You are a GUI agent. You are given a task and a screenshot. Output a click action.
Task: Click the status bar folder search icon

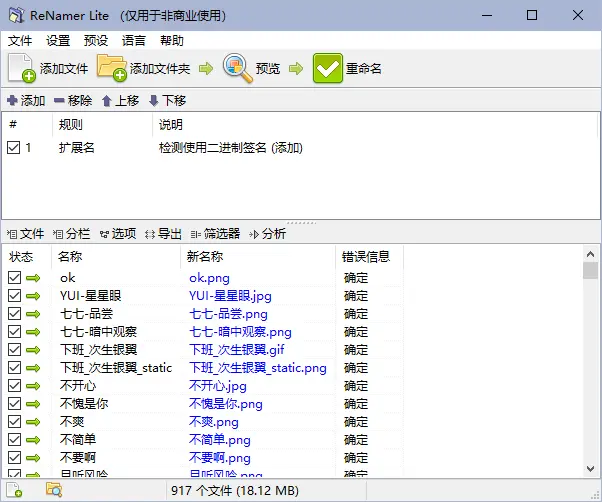click(54, 490)
